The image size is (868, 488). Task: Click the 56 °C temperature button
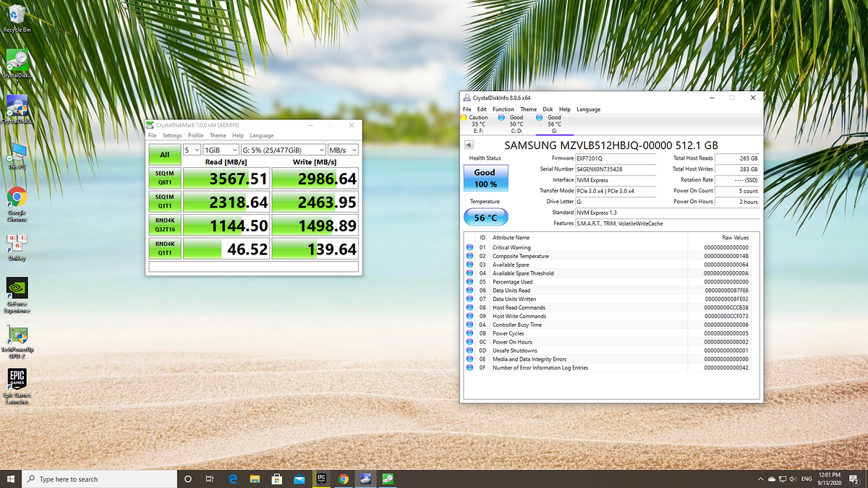click(485, 217)
